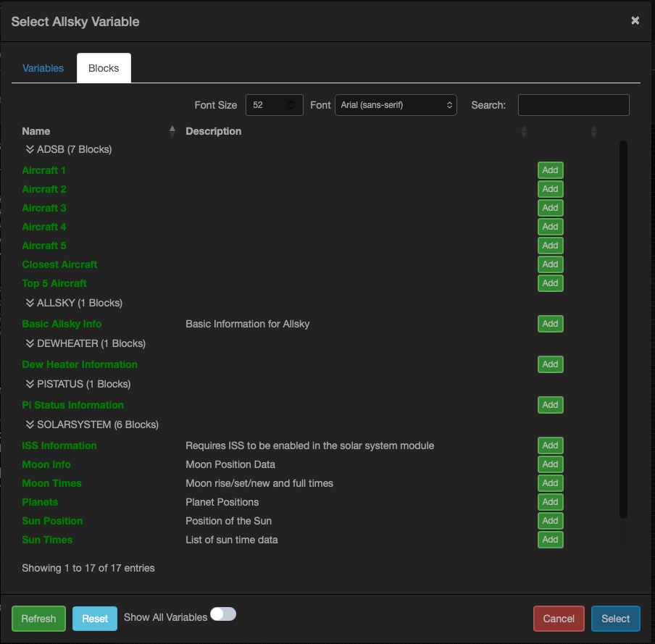Add the Moon Info block
The width and height of the screenshot is (655, 644).
(x=550, y=464)
